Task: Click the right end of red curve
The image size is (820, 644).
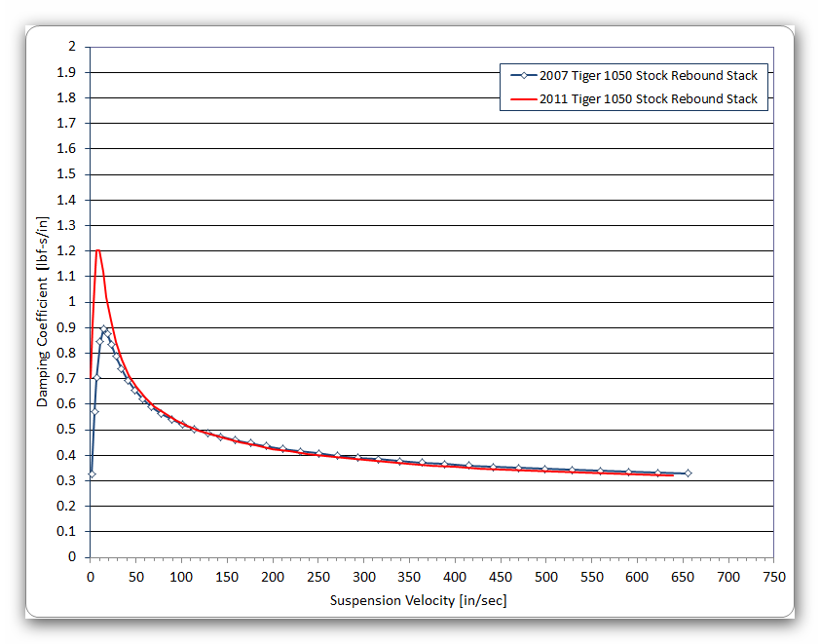Action: (672, 475)
